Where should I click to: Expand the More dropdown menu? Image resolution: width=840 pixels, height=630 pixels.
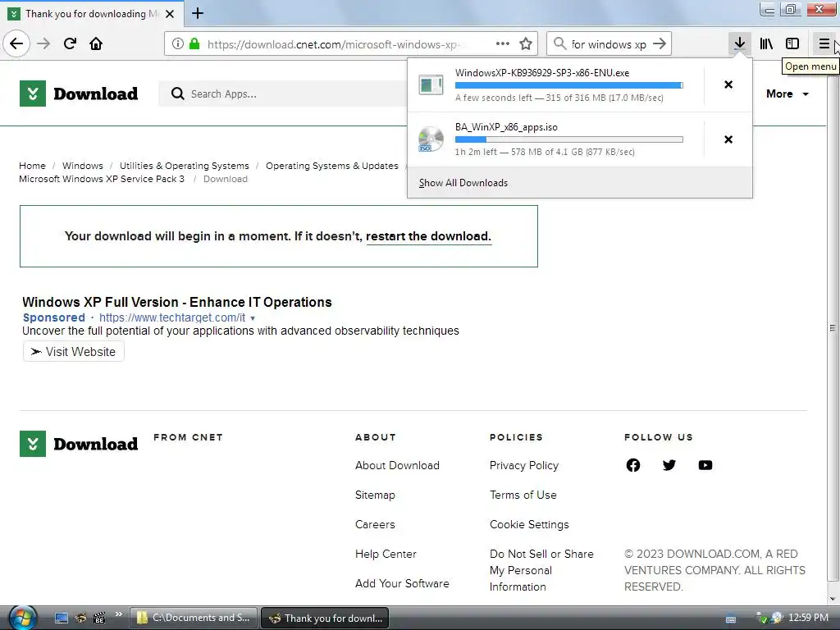[787, 94]
